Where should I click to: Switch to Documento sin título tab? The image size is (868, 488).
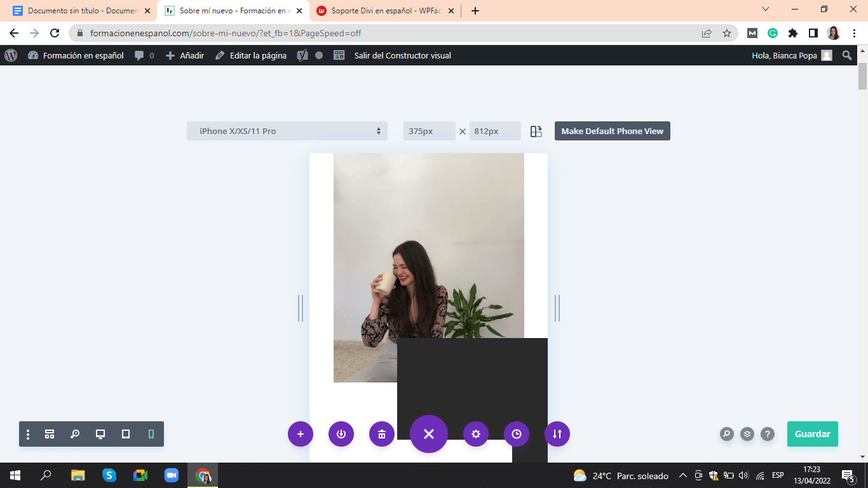[81, 11]
